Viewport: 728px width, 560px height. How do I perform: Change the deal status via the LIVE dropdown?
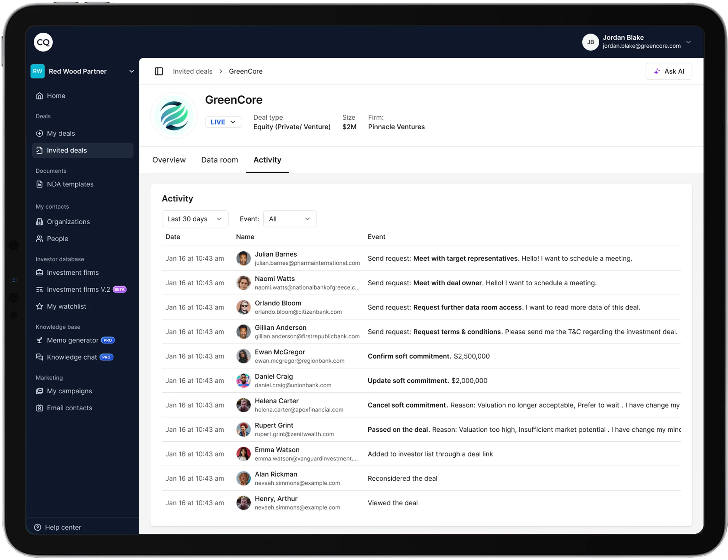(x=223, y=122)
